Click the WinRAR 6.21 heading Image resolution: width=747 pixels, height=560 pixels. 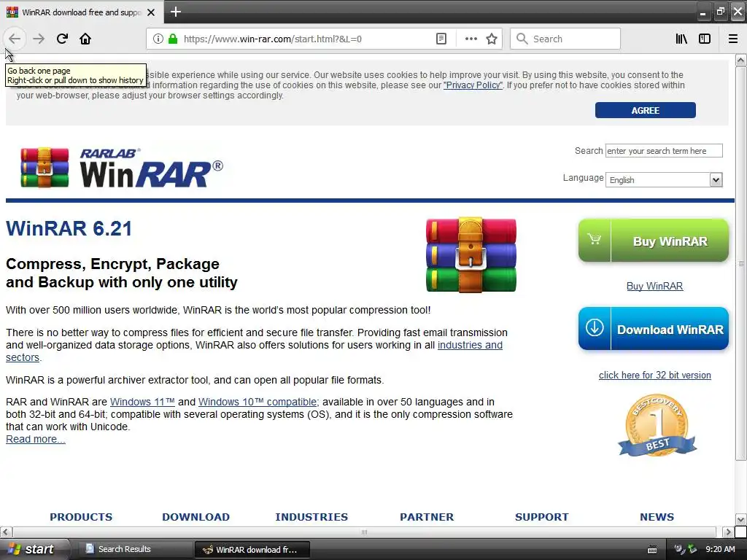(69, 228)
